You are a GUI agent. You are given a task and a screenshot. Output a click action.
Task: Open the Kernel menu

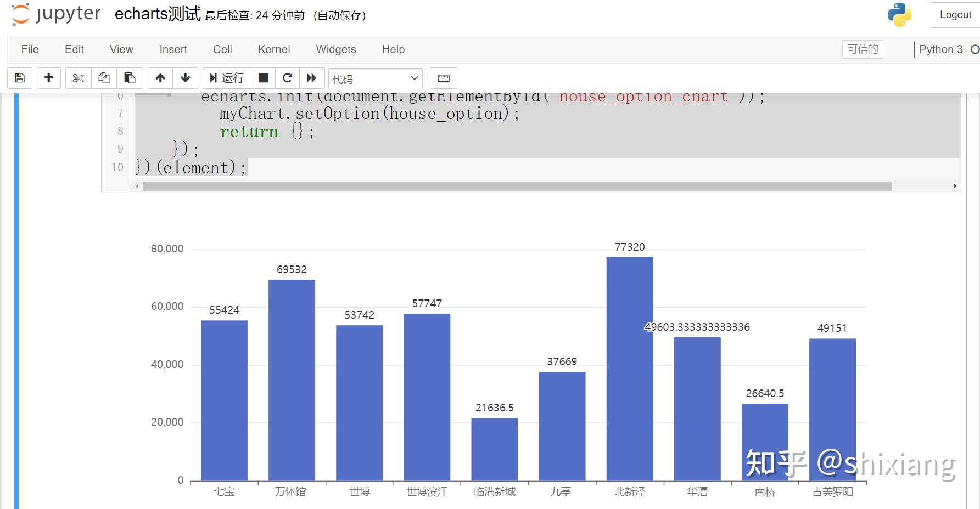pos(274,49)
